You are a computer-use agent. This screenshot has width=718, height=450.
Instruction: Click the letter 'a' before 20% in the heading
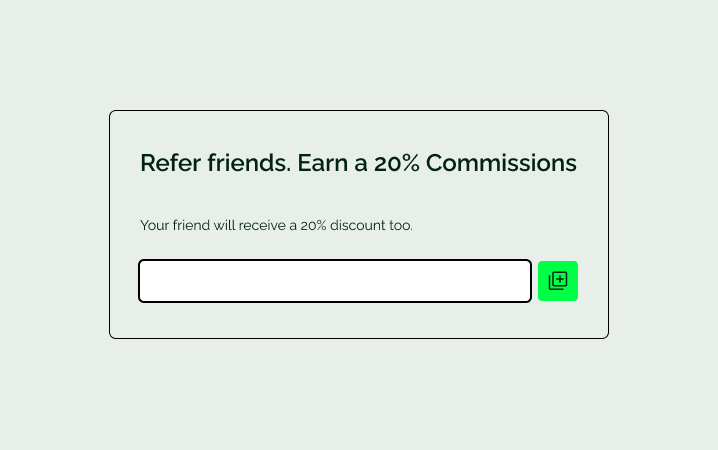click(361, 165)
